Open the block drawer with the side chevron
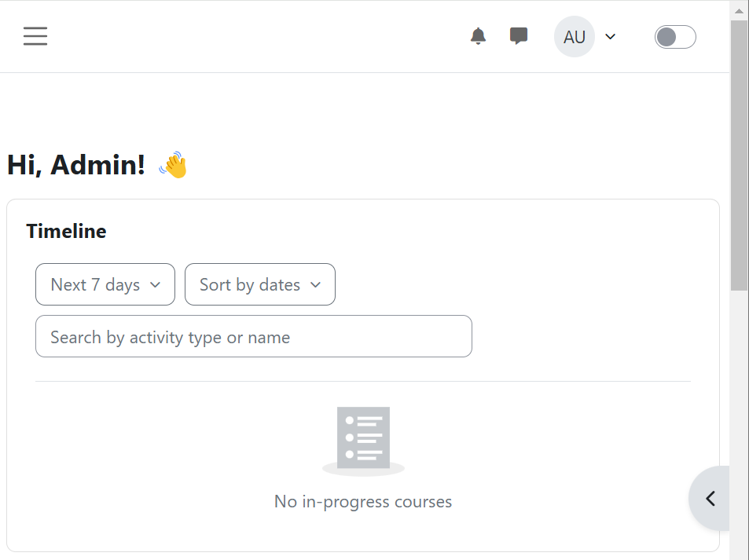 coord(710,498)
